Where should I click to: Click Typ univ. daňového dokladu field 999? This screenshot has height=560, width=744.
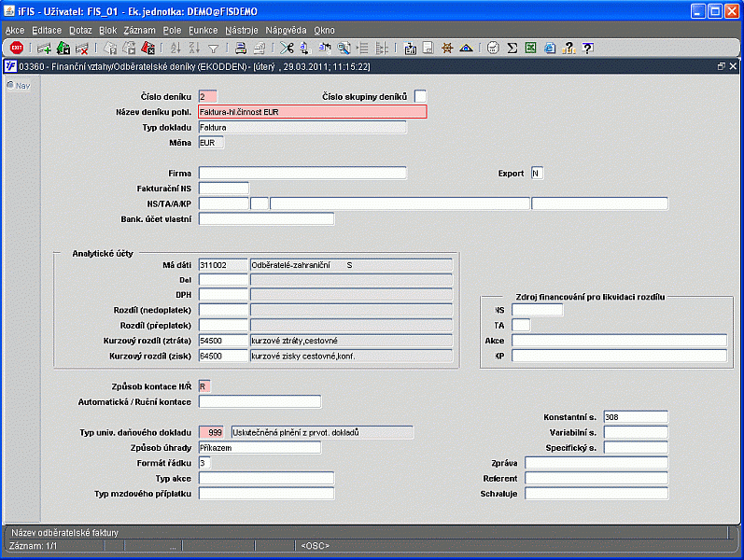211,432
